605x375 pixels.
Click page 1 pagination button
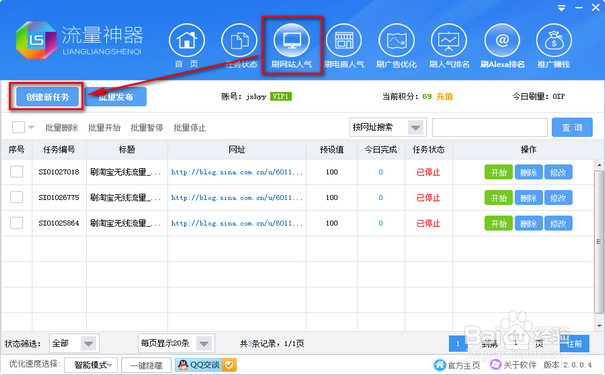(458, 343)
